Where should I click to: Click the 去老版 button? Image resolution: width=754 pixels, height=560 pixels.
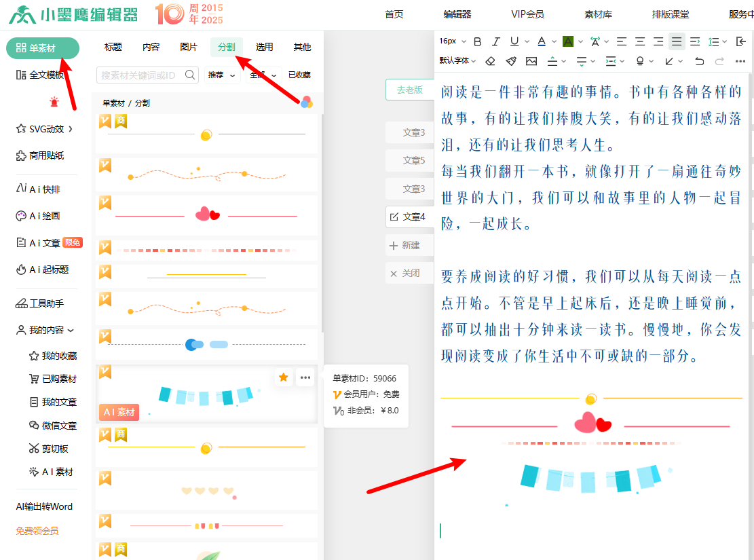pyautogui.click(x=409, y=90)
